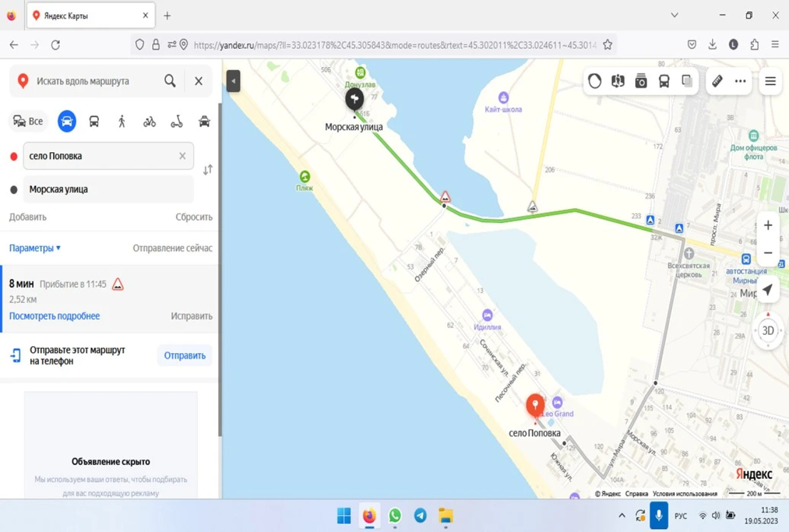Click the 'Донузлав' green marker
Image resolution: width=789 pixels, height=532 pixels.
tap(361, 72)
